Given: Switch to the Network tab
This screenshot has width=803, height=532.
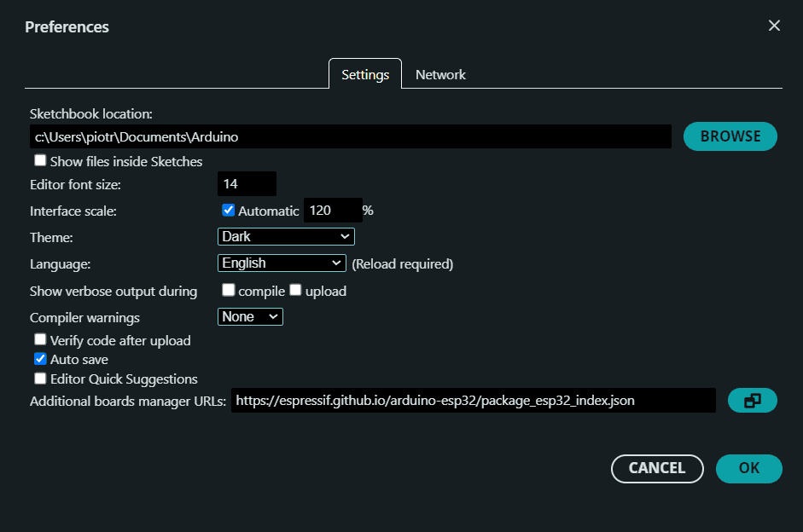Looking at the screenshot, I should [440, 74].
